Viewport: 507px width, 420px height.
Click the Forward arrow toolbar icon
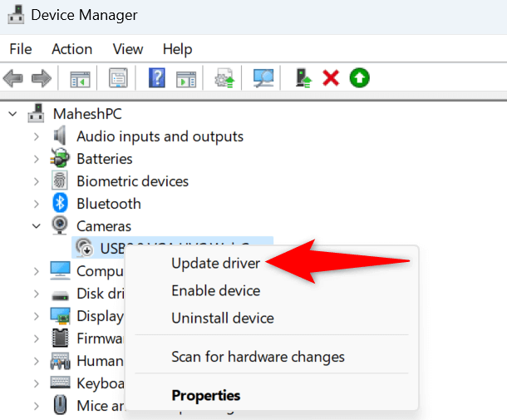click(x=41, y=79)
